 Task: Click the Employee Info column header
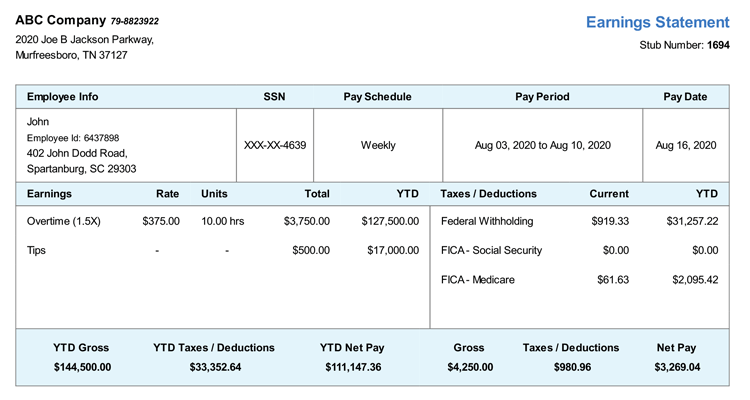click(x=63, y=97)
